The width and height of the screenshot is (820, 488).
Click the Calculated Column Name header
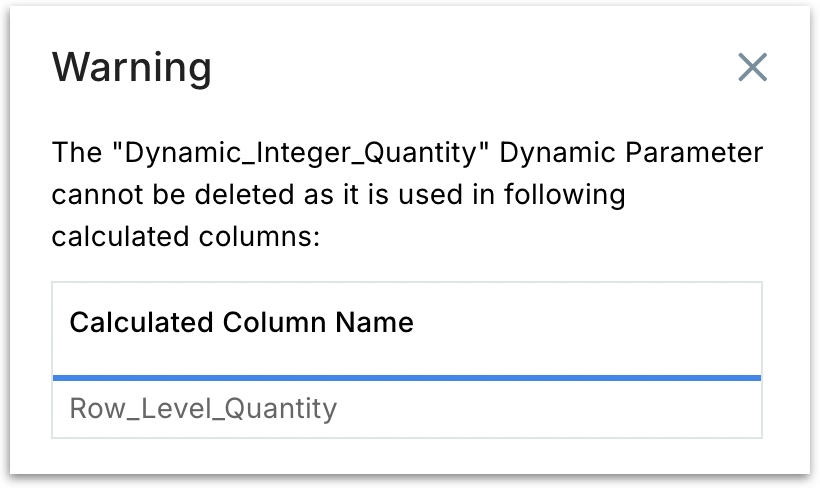tap(241, 323)
